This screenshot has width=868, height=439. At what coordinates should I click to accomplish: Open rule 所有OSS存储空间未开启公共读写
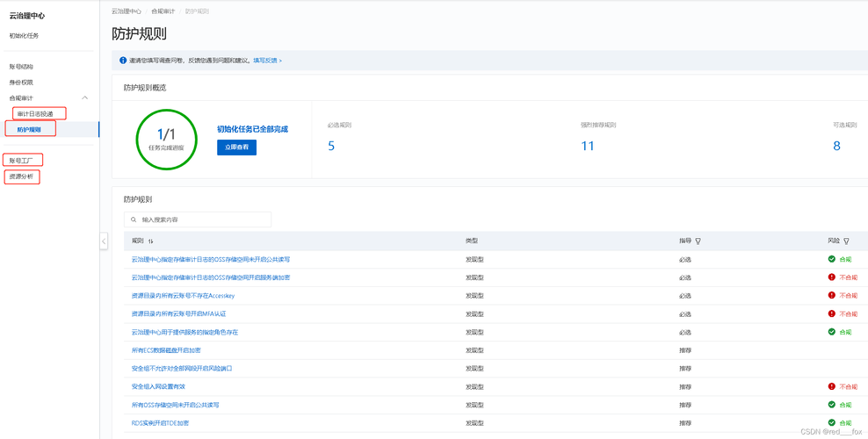point(176,405)
